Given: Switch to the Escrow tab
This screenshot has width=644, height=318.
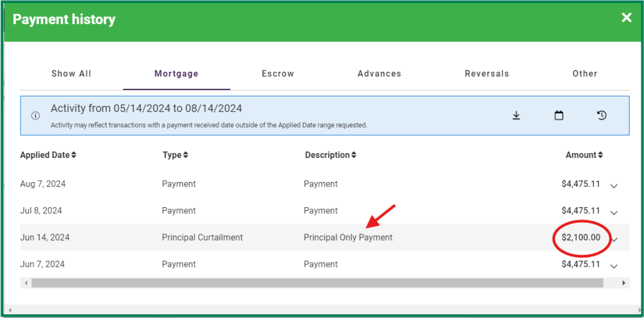Looking at the screenshot, I should (278, 74).
